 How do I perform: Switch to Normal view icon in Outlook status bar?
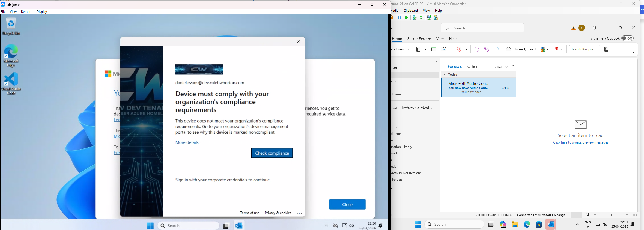pyautogui.click(x=576, y=215)
